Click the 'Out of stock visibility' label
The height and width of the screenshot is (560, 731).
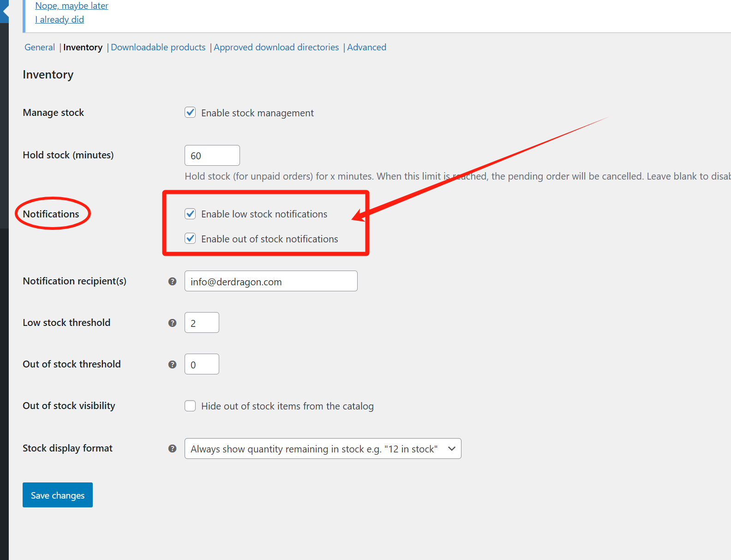pyautogui.click(x=69, y=406)
